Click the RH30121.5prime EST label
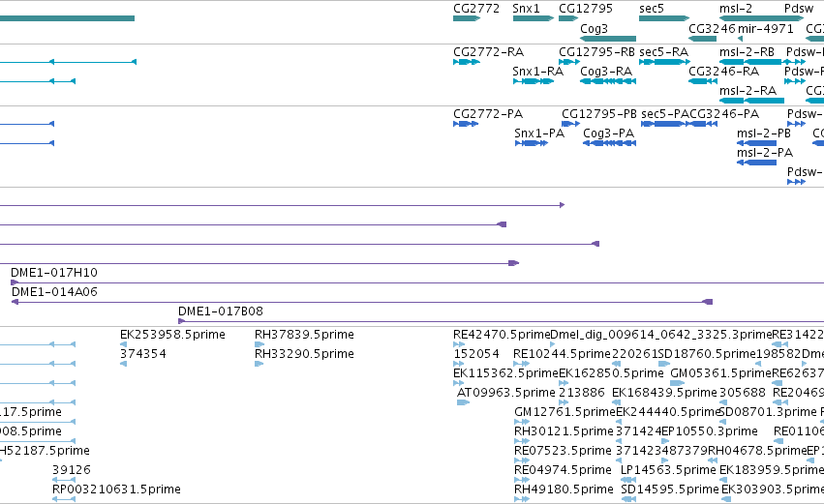This screenshot has height=504, width=824. [564, 431]
